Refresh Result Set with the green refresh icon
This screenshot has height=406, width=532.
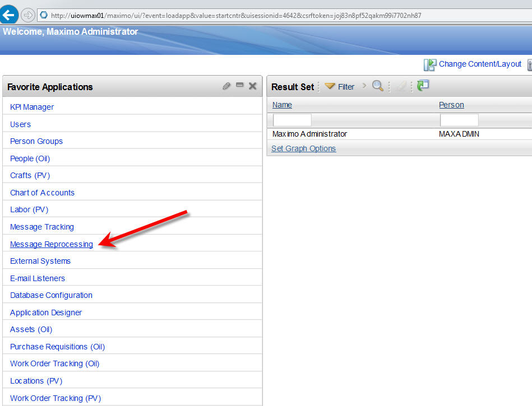click(423, 85)
